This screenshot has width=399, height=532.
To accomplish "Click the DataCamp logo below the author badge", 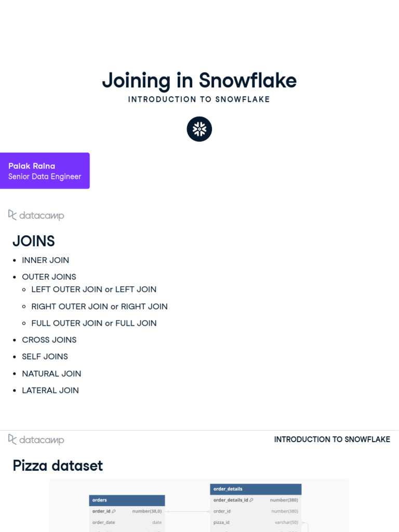I will coord(36,215).
